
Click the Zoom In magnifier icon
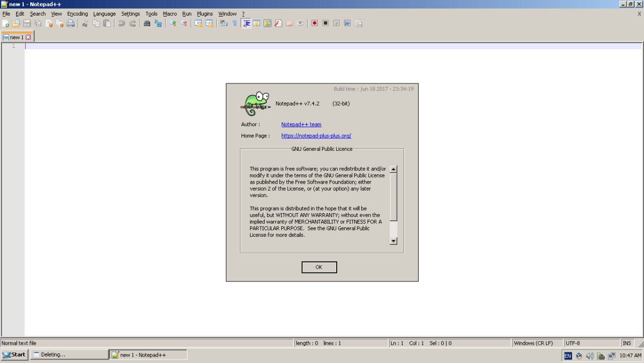[173, 23]
